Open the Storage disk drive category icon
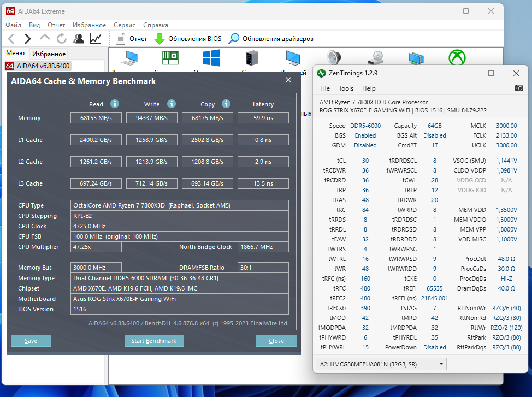 (375, 58)
